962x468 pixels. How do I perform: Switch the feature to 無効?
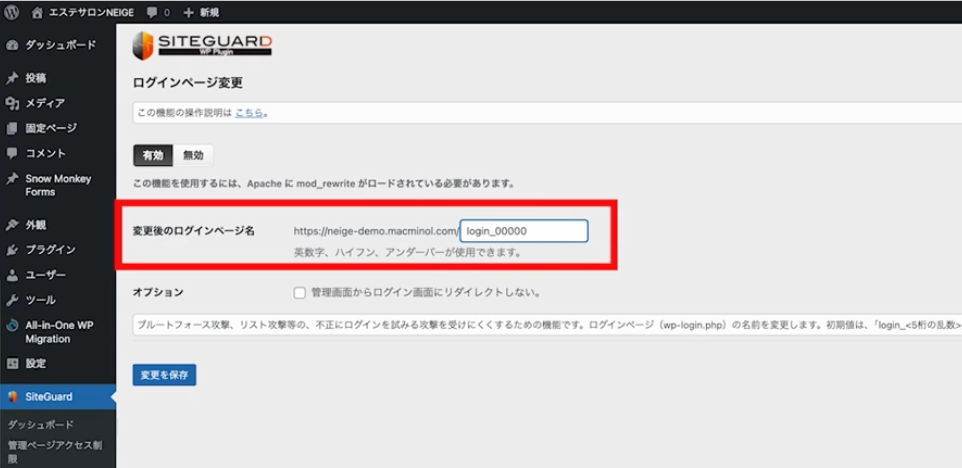(193, 155)
